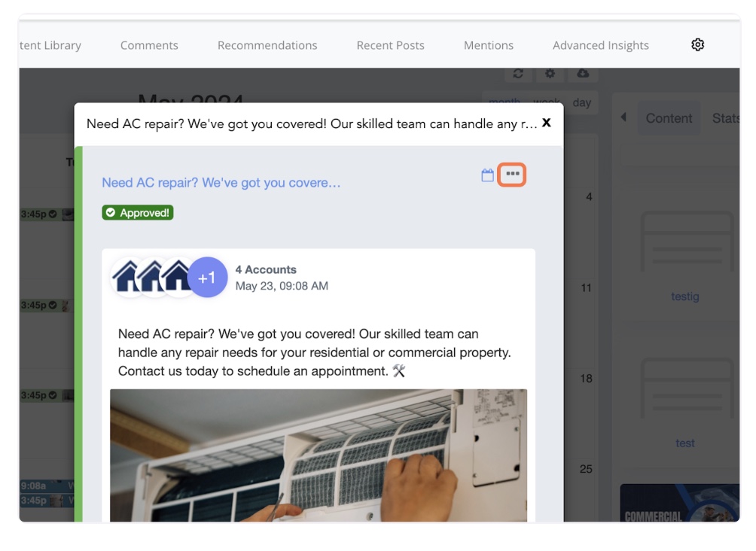Switch calendar to month view
The width and height of the screenshot is (756, 551).
[x=505, y=102]
